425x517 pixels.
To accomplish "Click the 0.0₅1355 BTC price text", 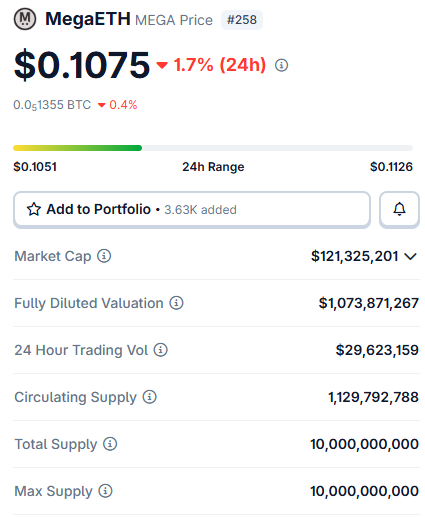I will (x=52, y=105).
